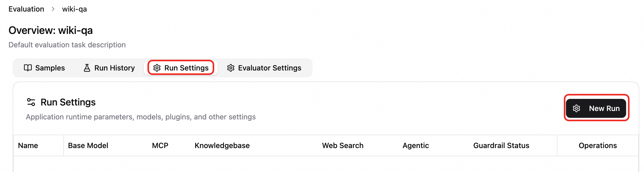Click the gear icon inside New Run button
Viewport: 644px width, 172px height.
[576, 108]
